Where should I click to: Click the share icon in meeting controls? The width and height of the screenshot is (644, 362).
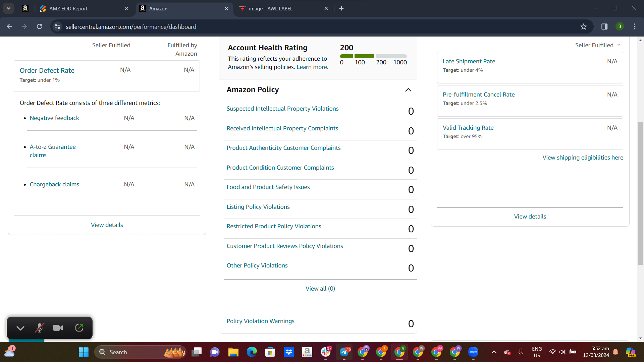point(79,328)
